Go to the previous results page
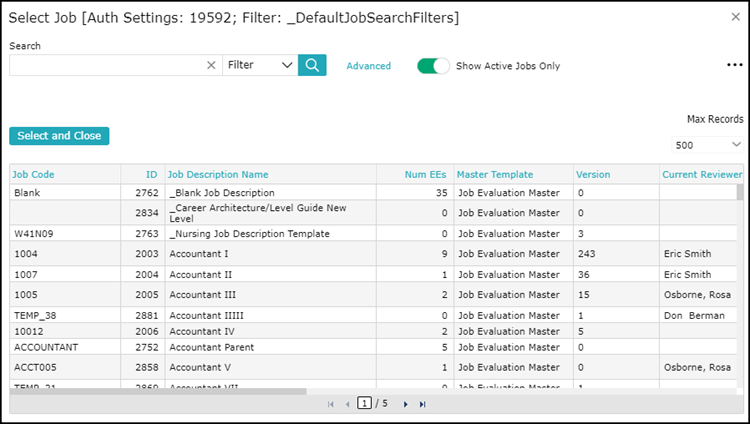 click(347, 404)
